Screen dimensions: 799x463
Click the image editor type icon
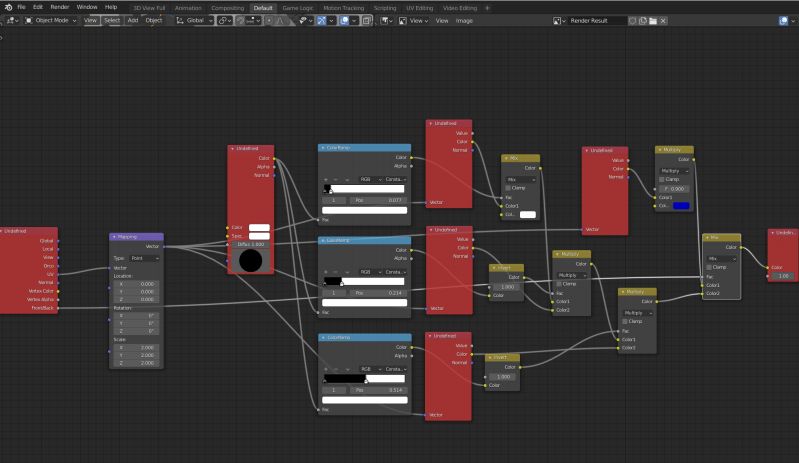pos(405,21)
